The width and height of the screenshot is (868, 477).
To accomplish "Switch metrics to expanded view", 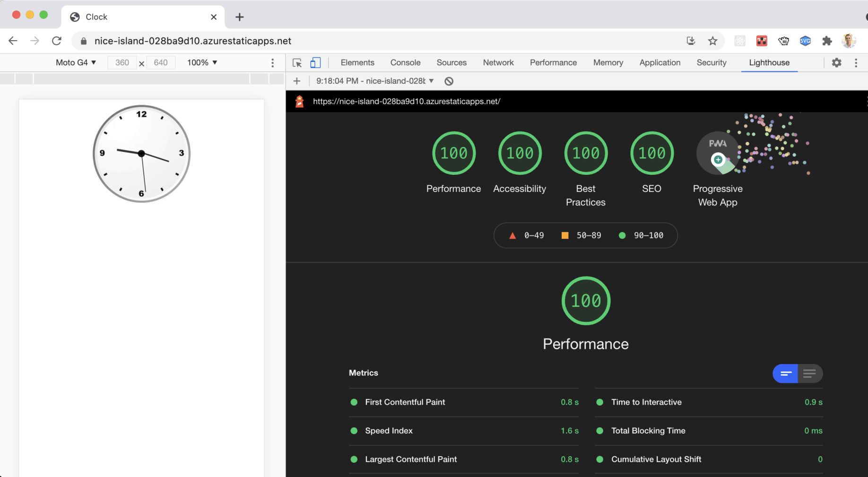I will point(810,373).
